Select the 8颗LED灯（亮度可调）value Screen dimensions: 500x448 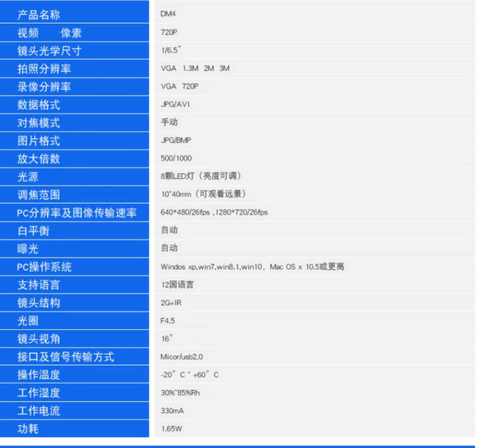coord(201,176)
